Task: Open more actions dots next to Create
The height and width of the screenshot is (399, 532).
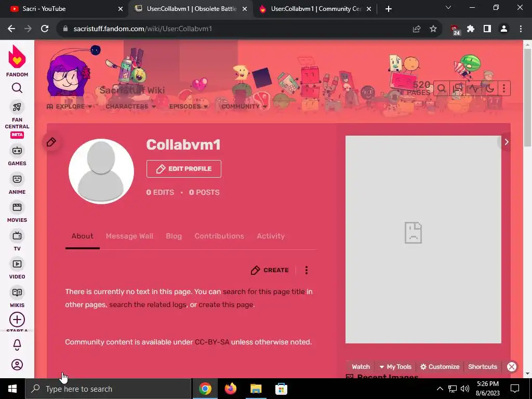Action: point(307,270)
